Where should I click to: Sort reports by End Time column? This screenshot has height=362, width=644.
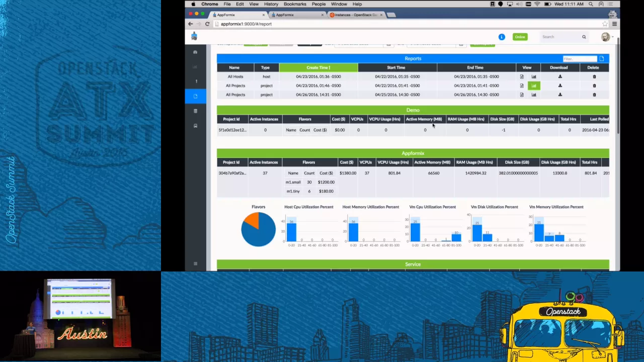(475, 67)
